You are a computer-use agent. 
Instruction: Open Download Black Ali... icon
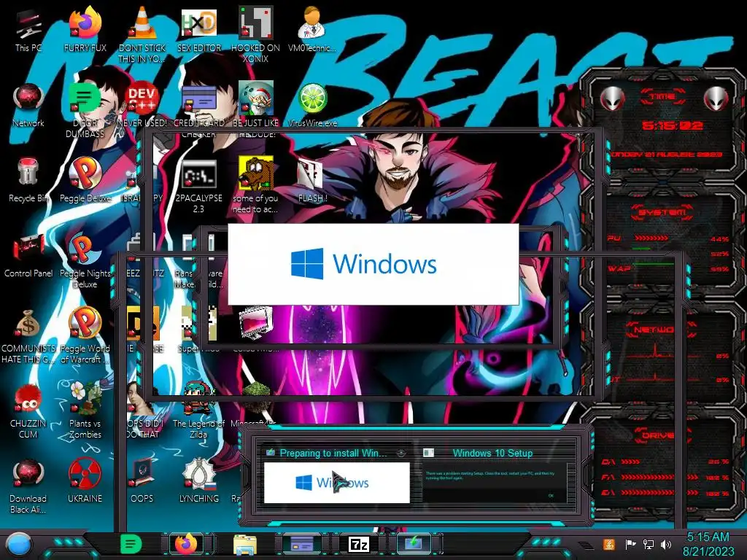click(x=28, y=486)
